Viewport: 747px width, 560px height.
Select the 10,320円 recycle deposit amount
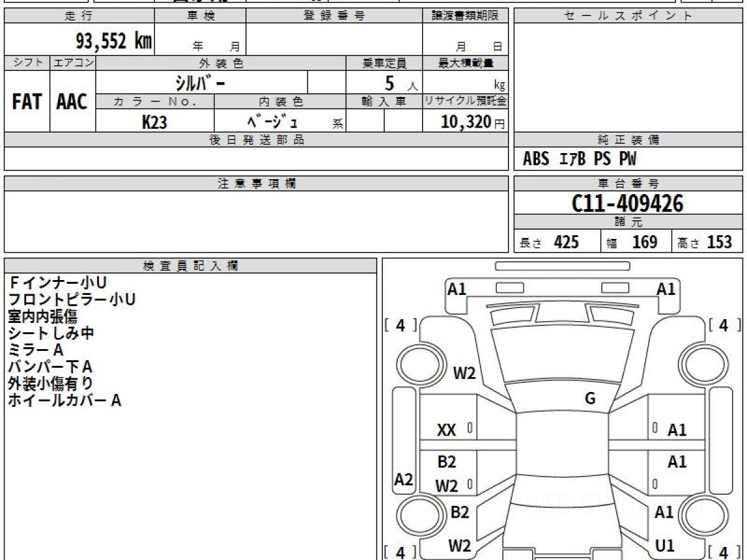473,122
